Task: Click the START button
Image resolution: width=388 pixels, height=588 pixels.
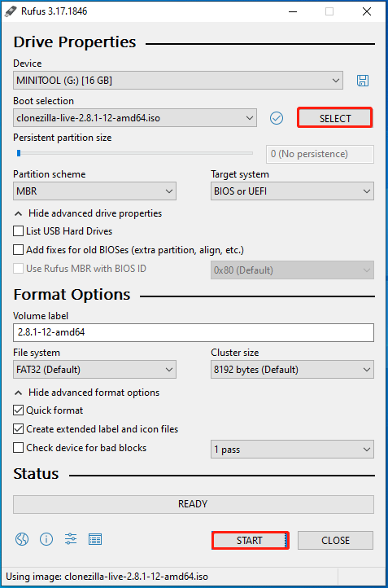Action: pos(250,541)
